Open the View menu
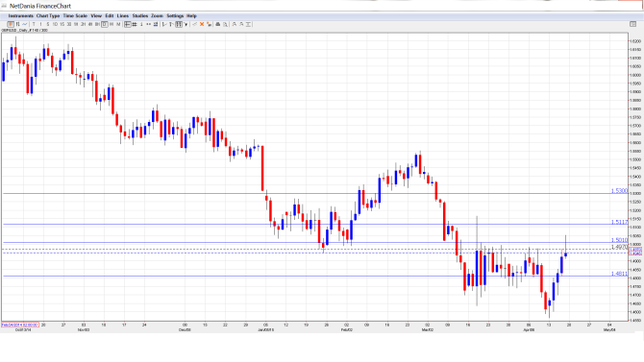Viewport: 644px width, 362px height. (96, 16)
